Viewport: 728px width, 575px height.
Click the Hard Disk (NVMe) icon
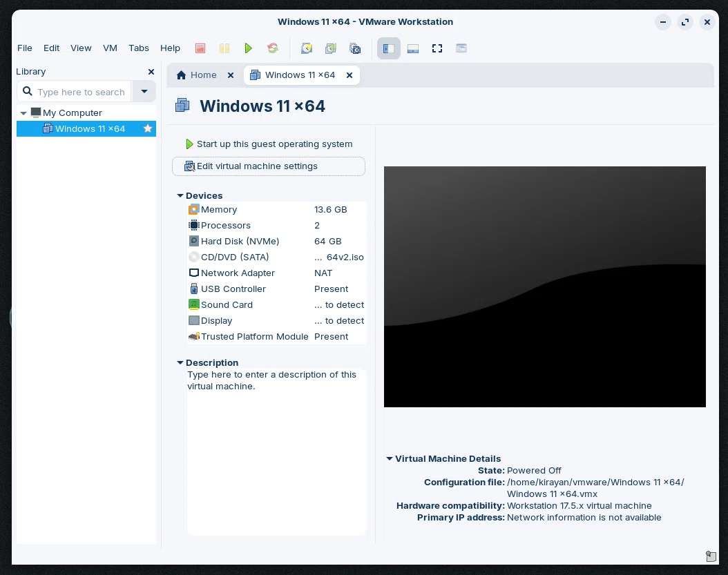(193, 241)
